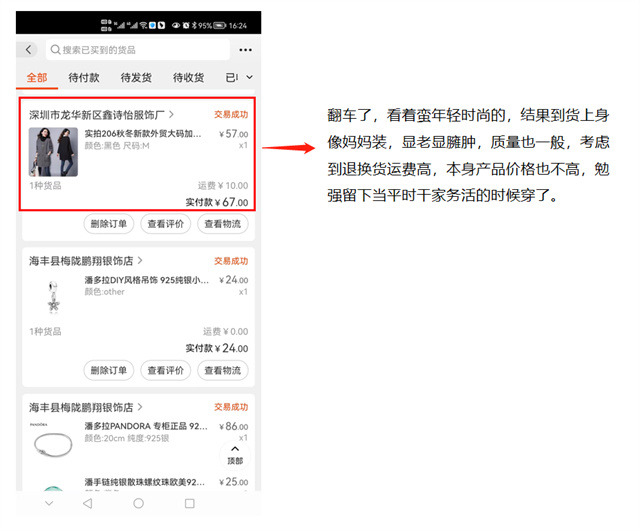Select the 全部 tab
This screenshot has width=640, height=531.
click(x=37, y=78)
